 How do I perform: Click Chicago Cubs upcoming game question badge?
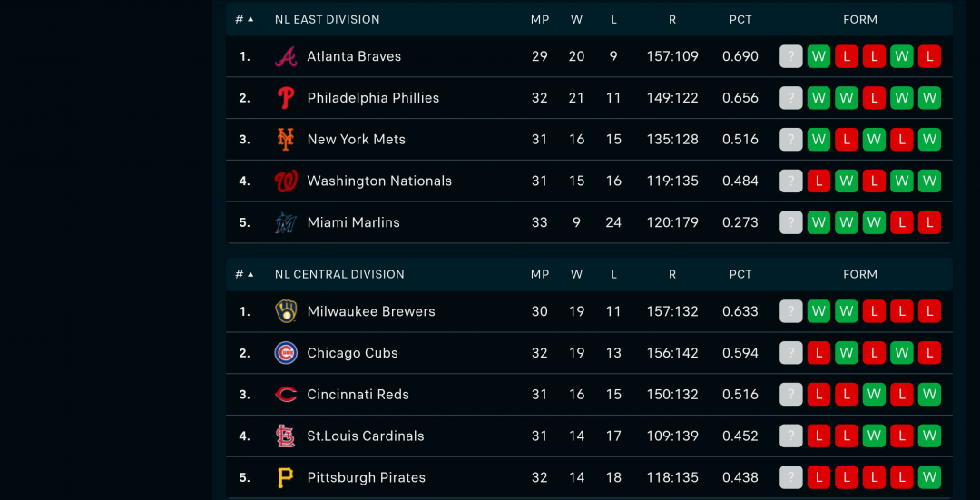pyautogui.click(x=790, y=353)
